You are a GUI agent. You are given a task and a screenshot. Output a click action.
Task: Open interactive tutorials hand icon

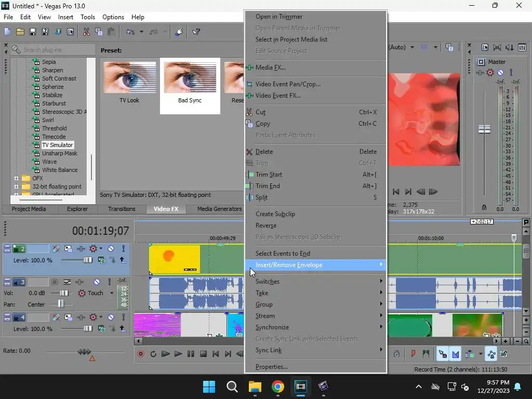[179, 32]
